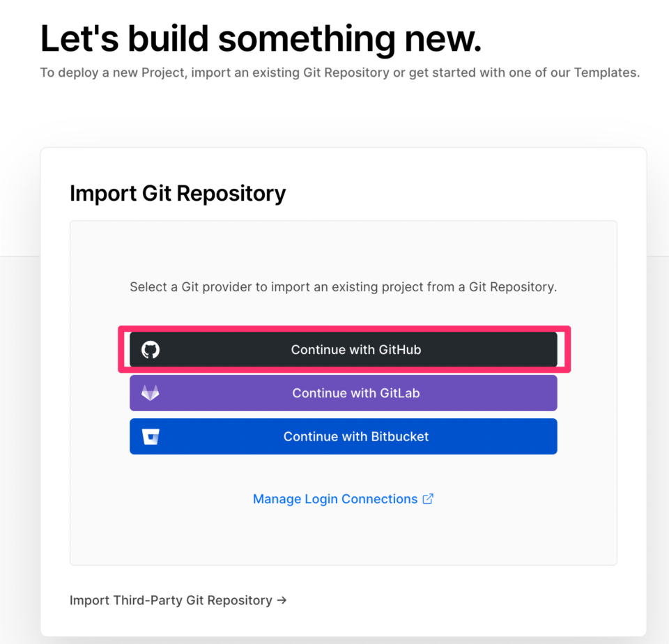
Task: Open the Manage Login Connections link
Action: [335, 499]
